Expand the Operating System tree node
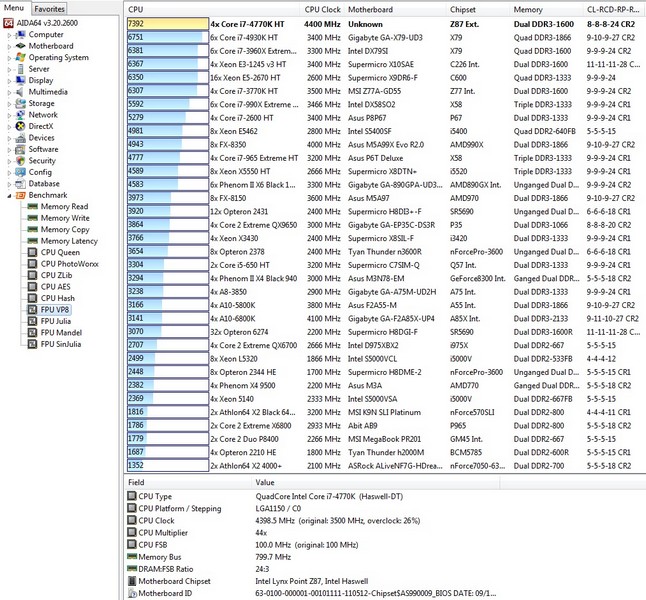The height and width of the screenshot is (600, 646). (9, 58)
